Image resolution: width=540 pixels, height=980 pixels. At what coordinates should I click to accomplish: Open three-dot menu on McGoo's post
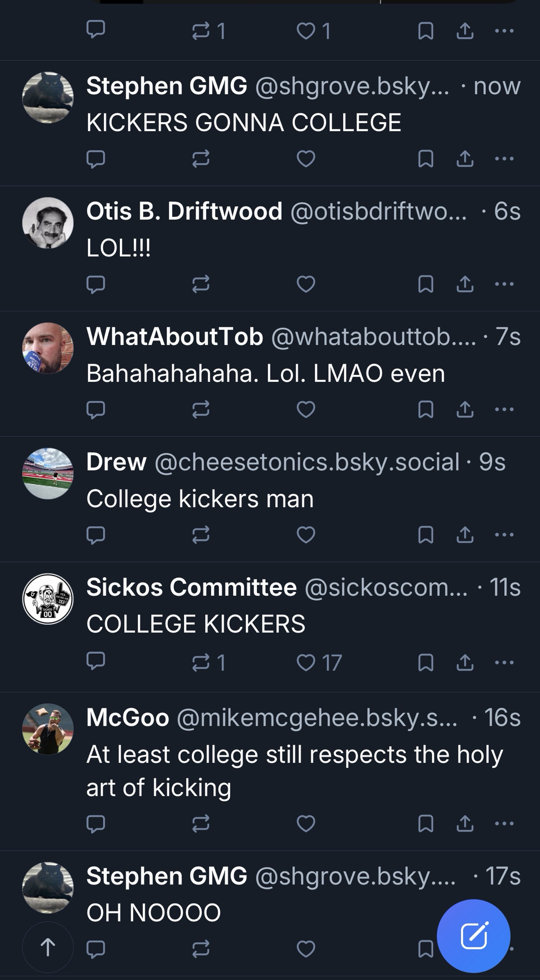[x=504, y=823]
